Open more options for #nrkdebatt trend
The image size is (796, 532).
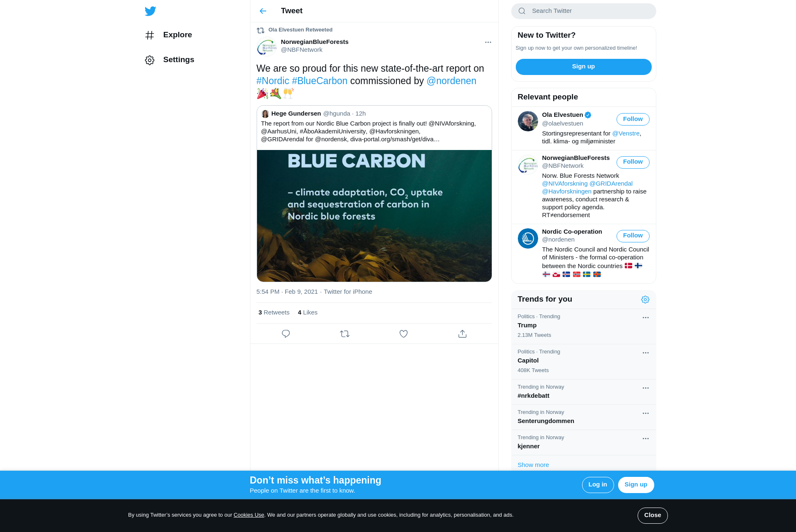[x=646, y=388]
